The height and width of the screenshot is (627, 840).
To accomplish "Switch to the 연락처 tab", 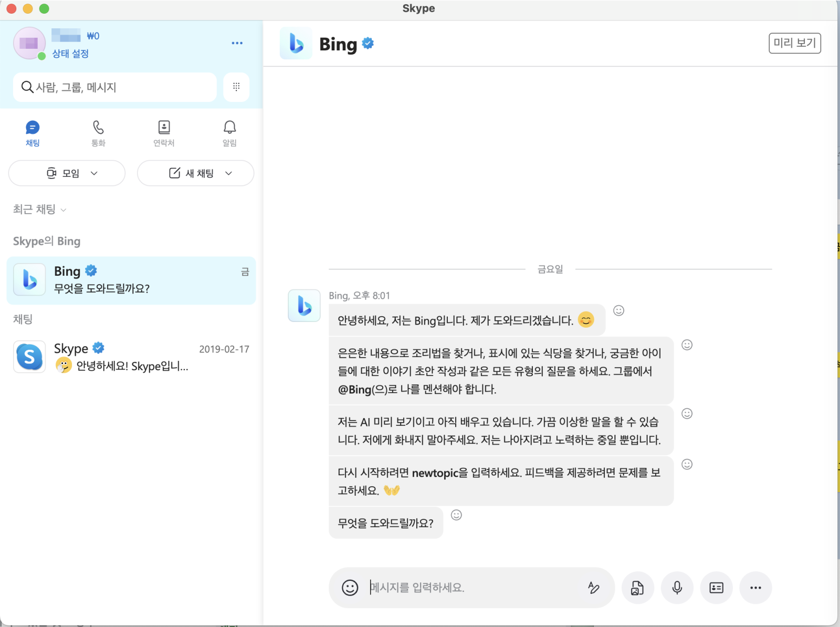I will pos(164,133).
